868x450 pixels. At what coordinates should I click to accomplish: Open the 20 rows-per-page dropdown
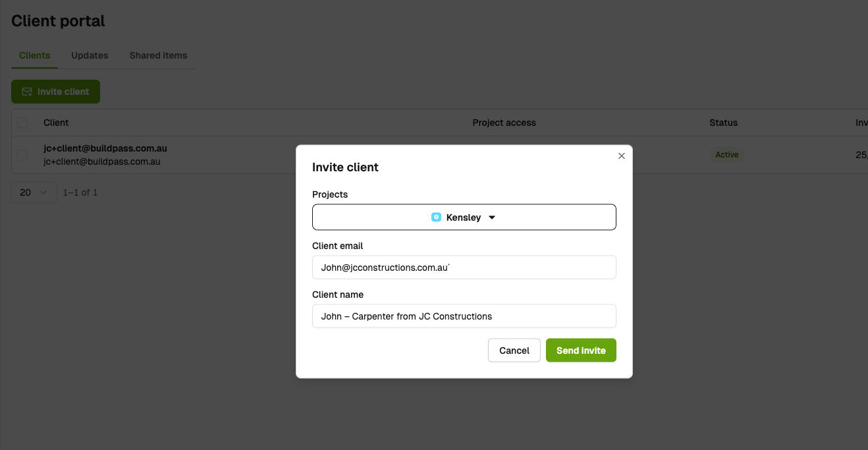pos(34,192)
